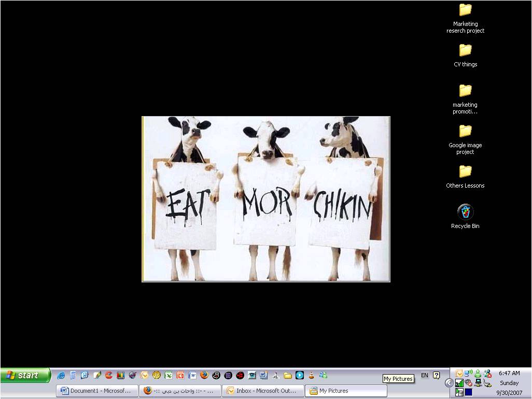Viewport: 532px width, 399px height.
Task: Open the folder quick launch icon
Action: [x=288, y=375]
